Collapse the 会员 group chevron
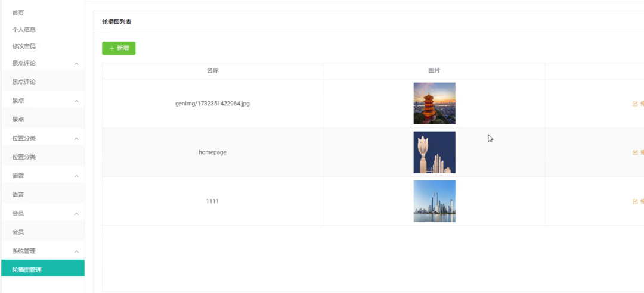Viewport: 644px width, 293px height. pyautogui.click(x=76, y=214)
